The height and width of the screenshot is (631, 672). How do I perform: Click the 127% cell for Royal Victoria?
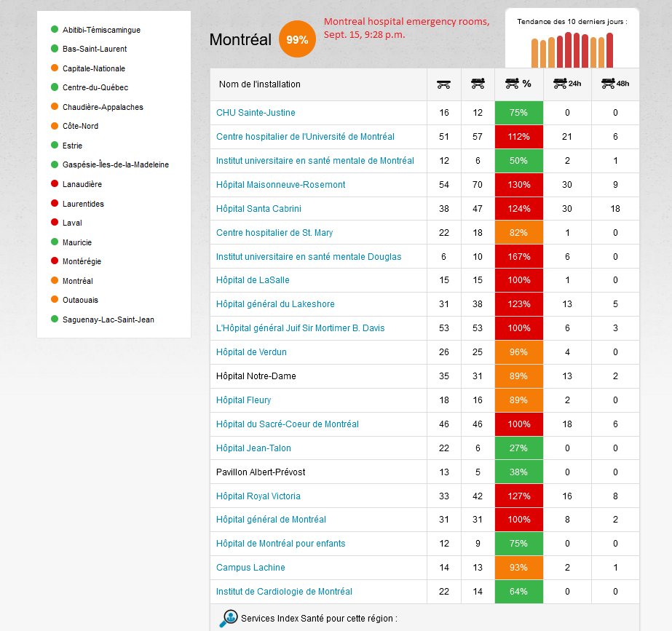point(519,496)
